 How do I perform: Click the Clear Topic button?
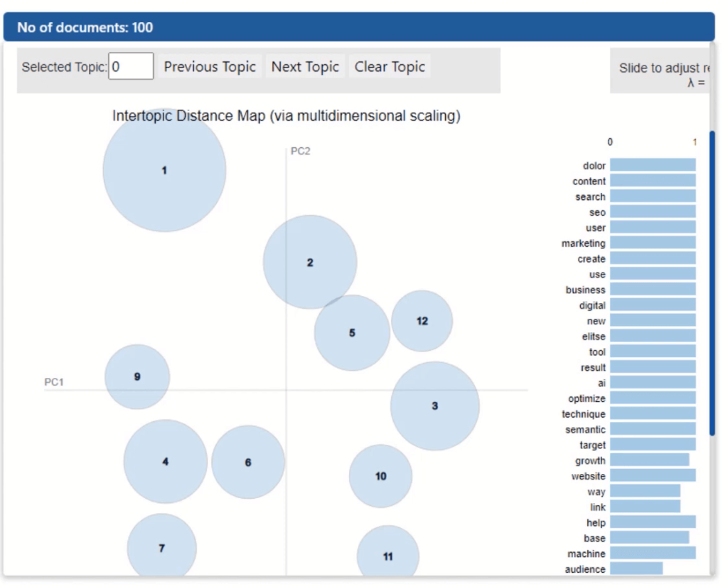point(390,66)
